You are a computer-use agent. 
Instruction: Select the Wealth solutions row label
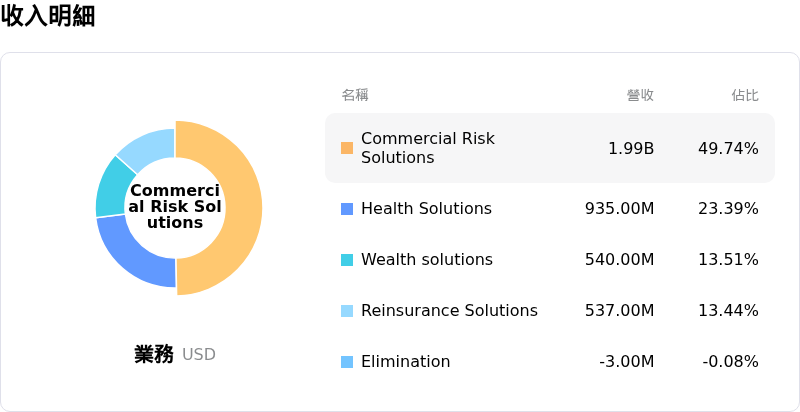click(x=426, y=260)
